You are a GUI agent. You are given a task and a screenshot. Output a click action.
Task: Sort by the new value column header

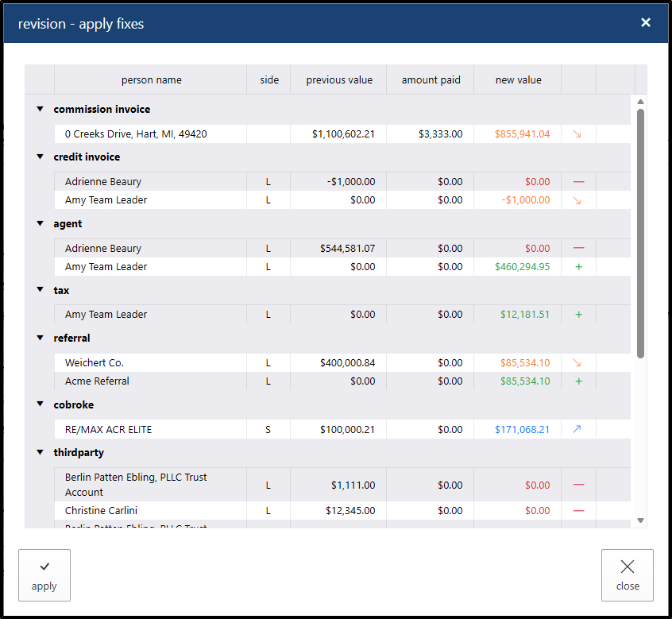518,80
